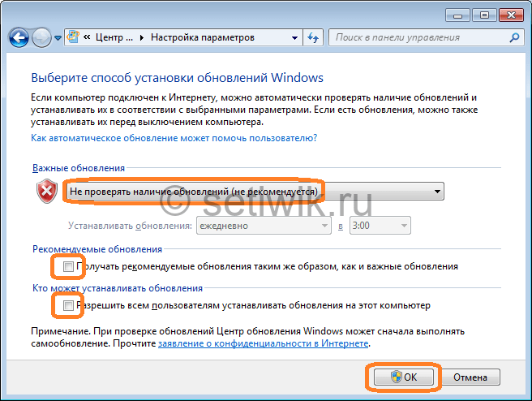Go back with the blue back arrow
This screenshot has width=532, height=401.
[x=19, y=37]
